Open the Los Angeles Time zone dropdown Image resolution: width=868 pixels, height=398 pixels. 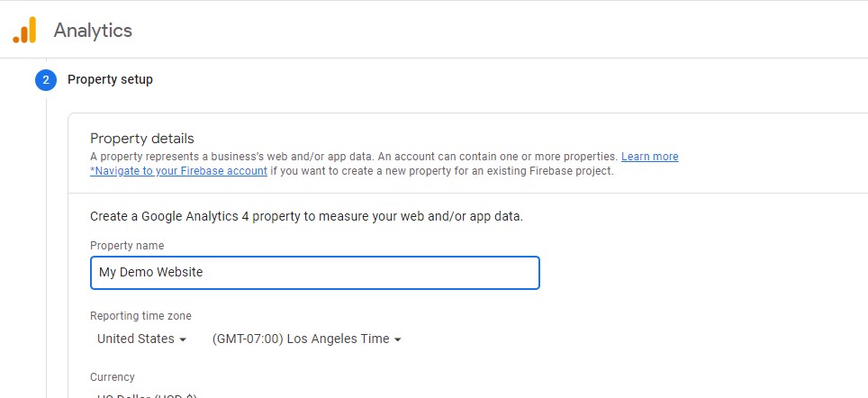tap(307, 339)
